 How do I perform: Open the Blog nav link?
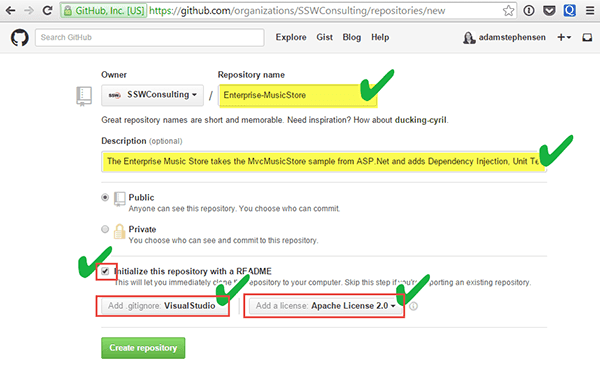(352, 37)
